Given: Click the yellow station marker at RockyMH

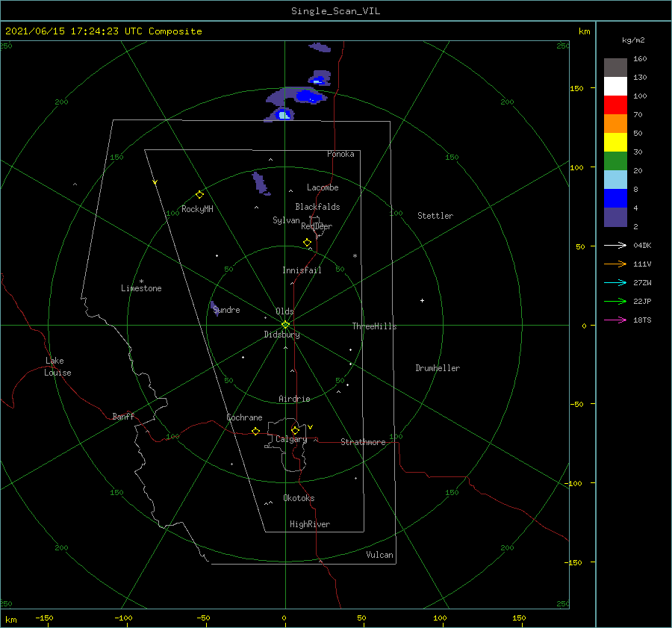Looking at the screenshot, I should (x=199, y=195).
